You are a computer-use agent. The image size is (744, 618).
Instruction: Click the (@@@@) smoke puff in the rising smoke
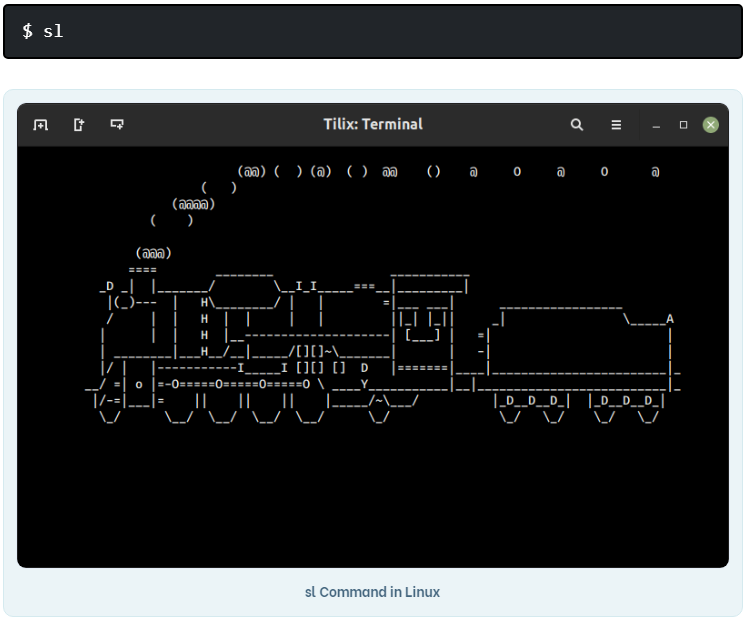tap(194, 204)
